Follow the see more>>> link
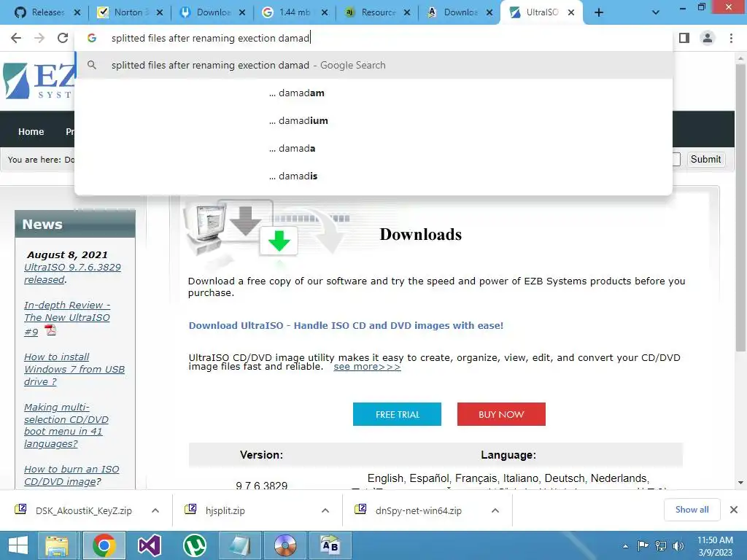Image resolution: width=747 pixels, height=560 pixels. 367,367
